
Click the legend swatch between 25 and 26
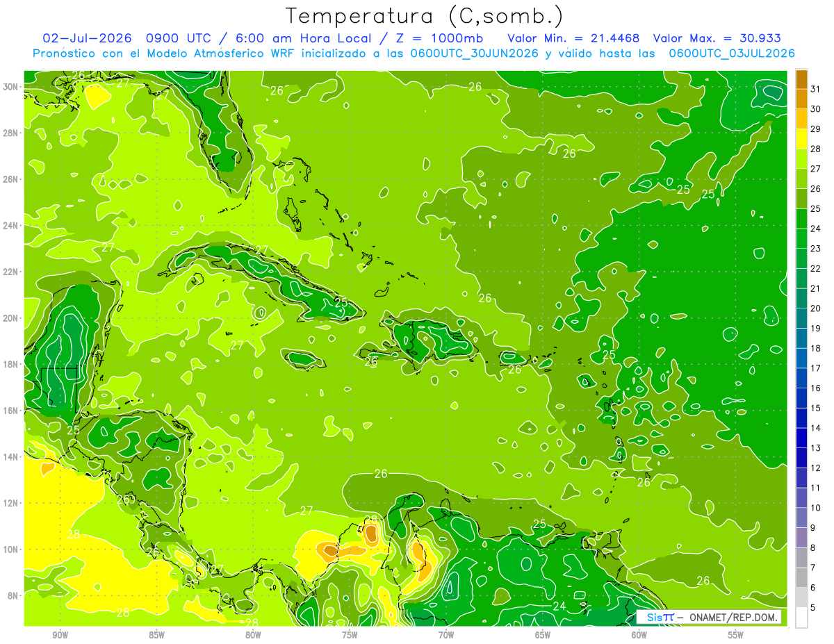tap(801, 198)
